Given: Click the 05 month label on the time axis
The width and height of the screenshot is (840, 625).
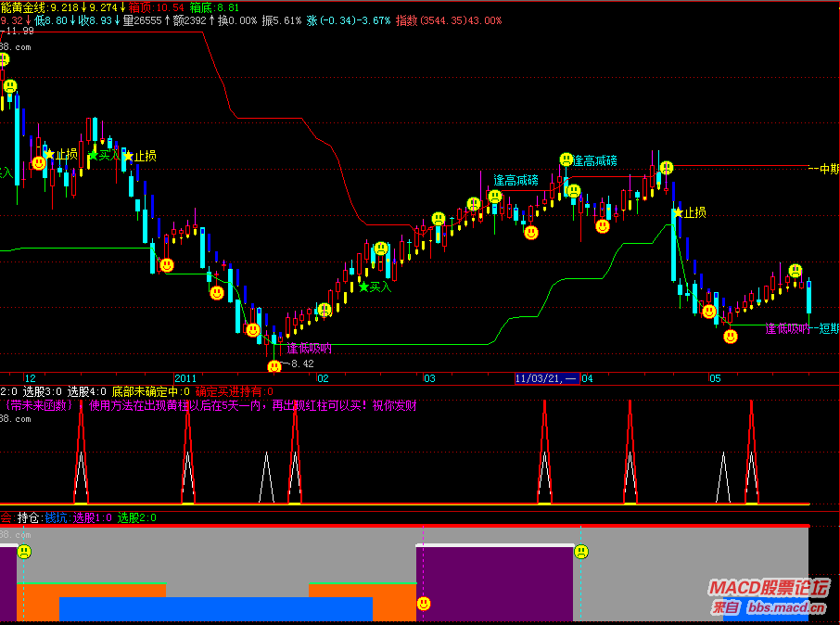Looking at the screenshot, I should pos(715,379).
